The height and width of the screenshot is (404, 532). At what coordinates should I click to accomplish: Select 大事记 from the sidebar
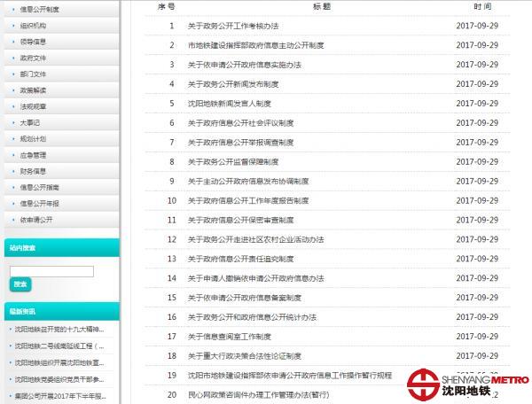[x=30, y=122]
